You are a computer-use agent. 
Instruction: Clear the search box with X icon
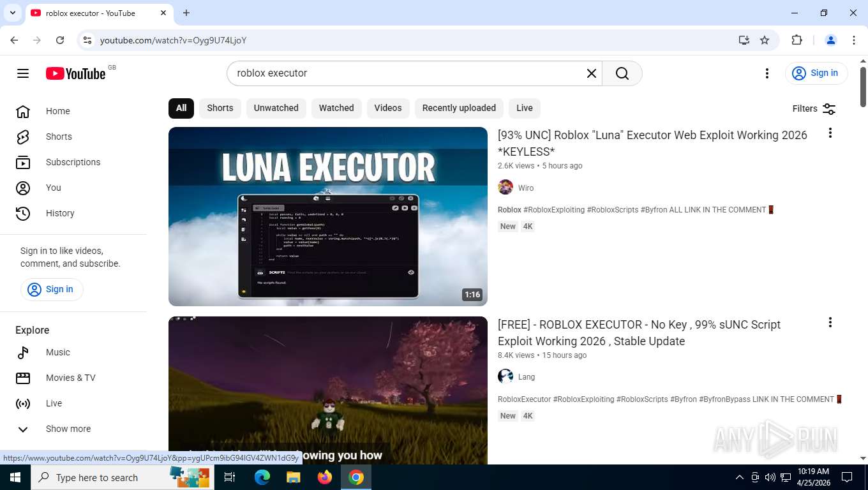coord(592,73)
